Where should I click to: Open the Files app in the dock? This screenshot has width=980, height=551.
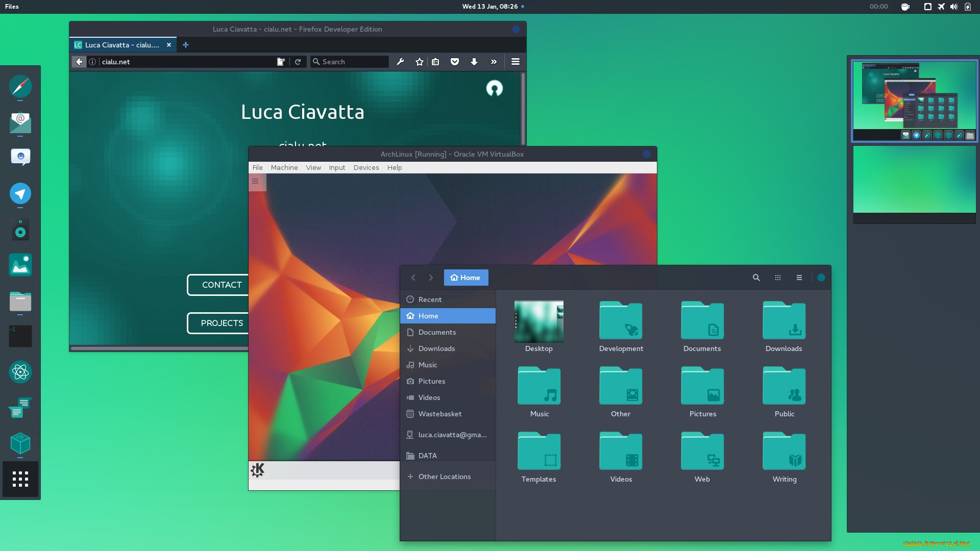point(20,301)
